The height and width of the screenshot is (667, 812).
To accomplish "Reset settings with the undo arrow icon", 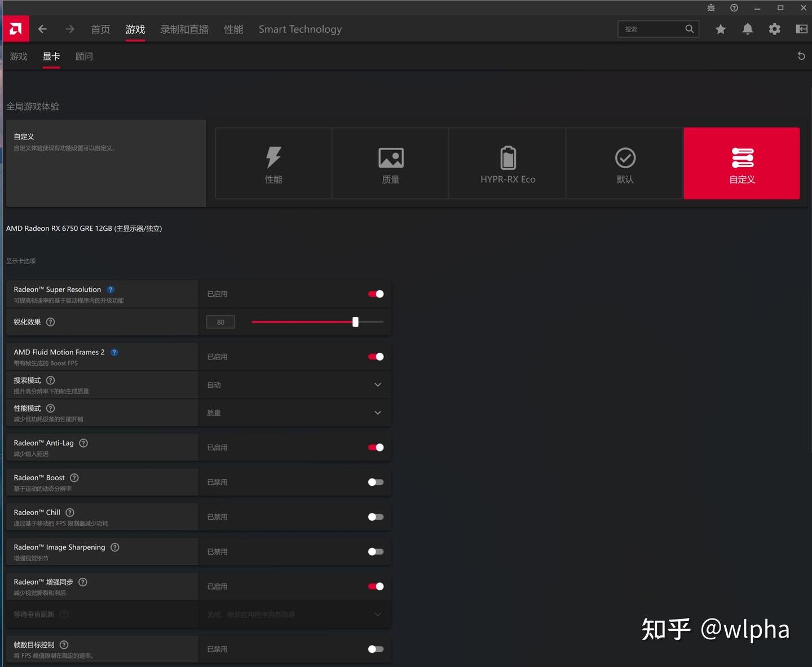I will (801, 56).
